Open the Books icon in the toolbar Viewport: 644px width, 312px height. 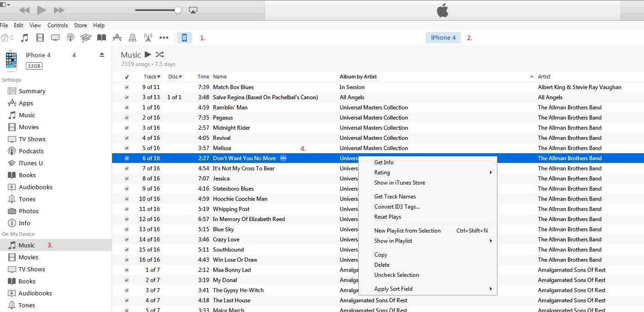(x=101, y=38)
